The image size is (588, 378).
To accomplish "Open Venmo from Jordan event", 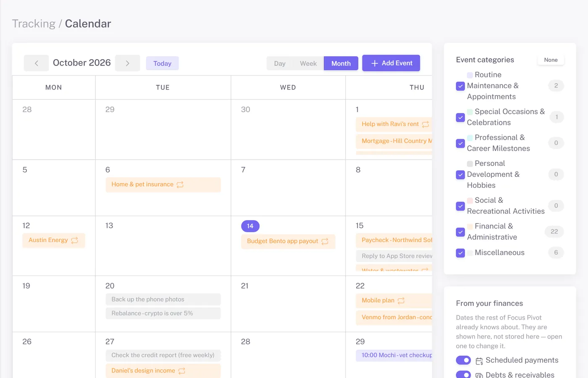I will 394,318.
